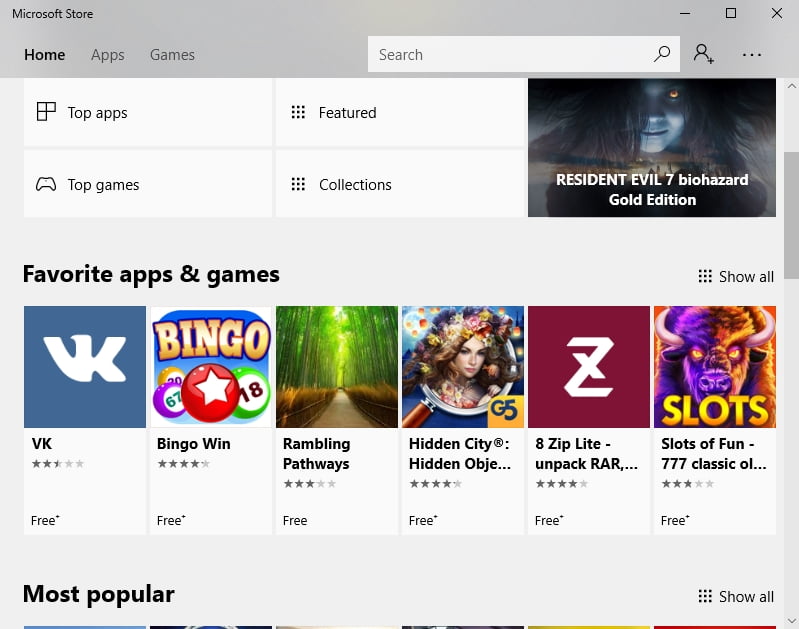Image resolution: width=799 pixels, height=629 pixels.
Task: Click the Top apps grid icon
Action: [46, 112]
